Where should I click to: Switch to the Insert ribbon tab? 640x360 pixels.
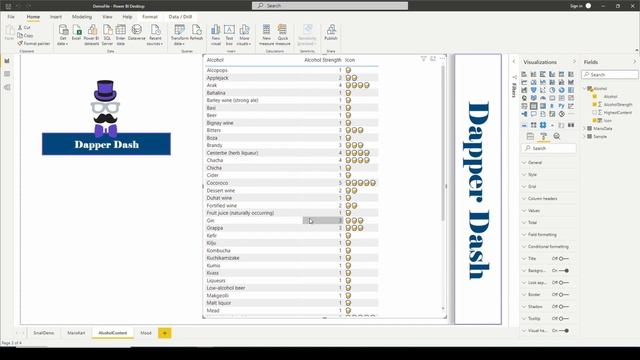pos(56,17)
